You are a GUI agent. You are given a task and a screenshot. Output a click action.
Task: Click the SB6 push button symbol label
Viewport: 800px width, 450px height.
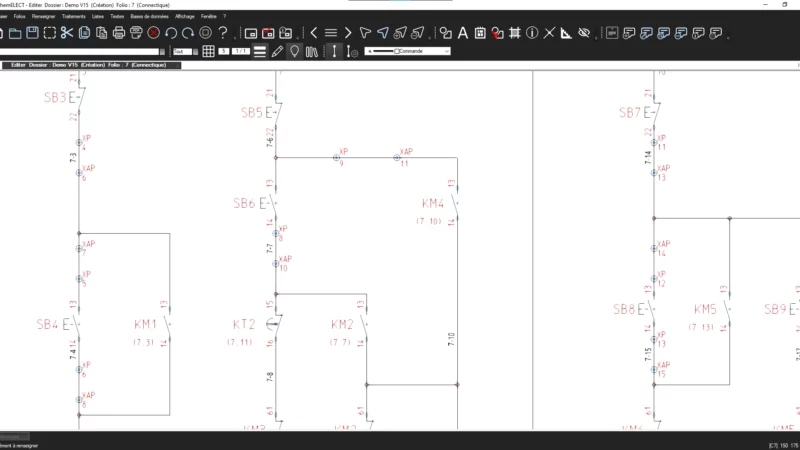(245, 203)
